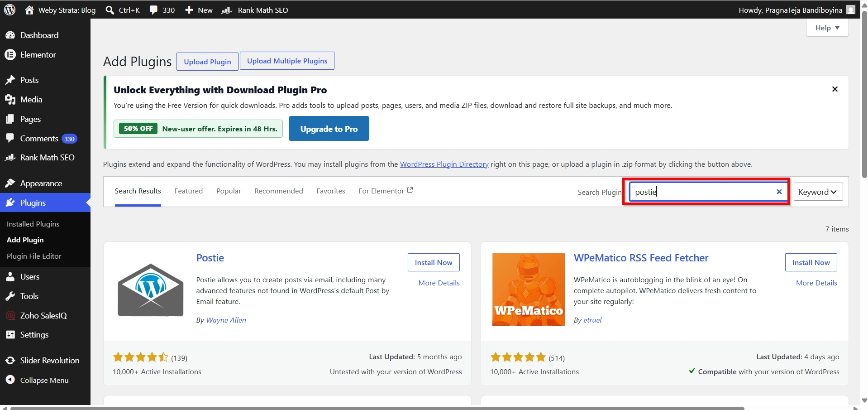Click the Zoho SalesIQ icon

[x=10, y=315]
